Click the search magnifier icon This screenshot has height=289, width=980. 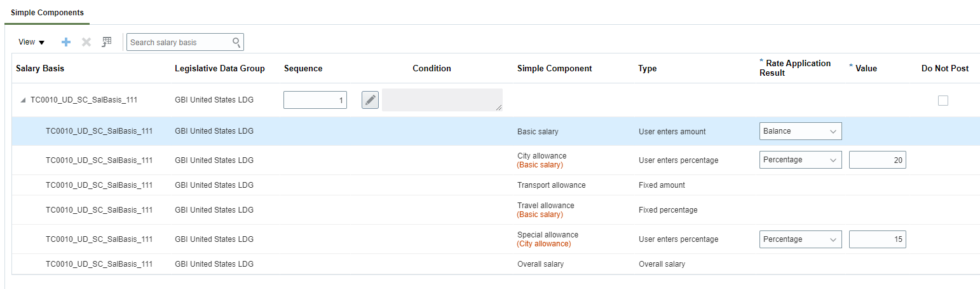click(x=236, y=43)
